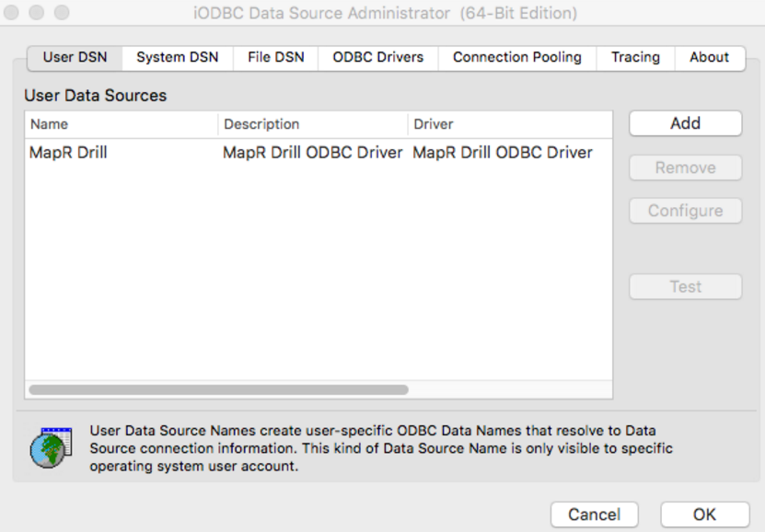
Task: Click the Driver column header
Action: [509, 124]
